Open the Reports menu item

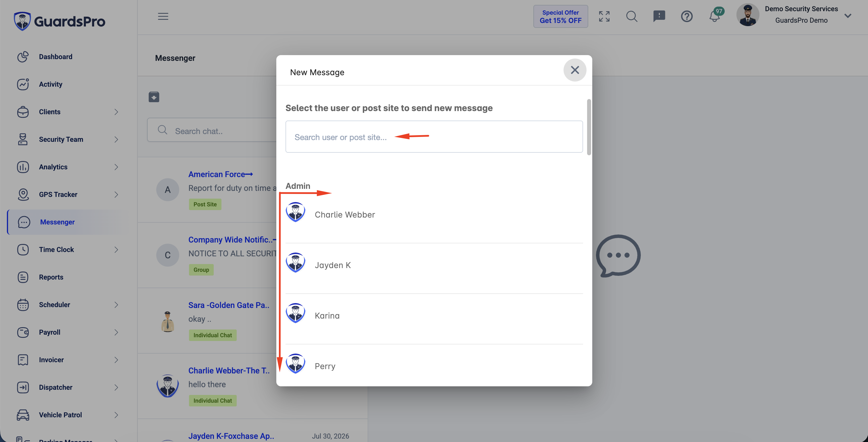click(51, 277)
